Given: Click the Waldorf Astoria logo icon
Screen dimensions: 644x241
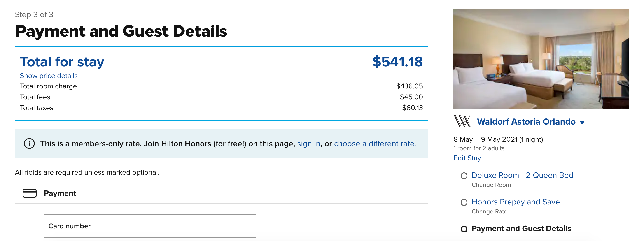Looking at the screenshot, I should [462, 121].
